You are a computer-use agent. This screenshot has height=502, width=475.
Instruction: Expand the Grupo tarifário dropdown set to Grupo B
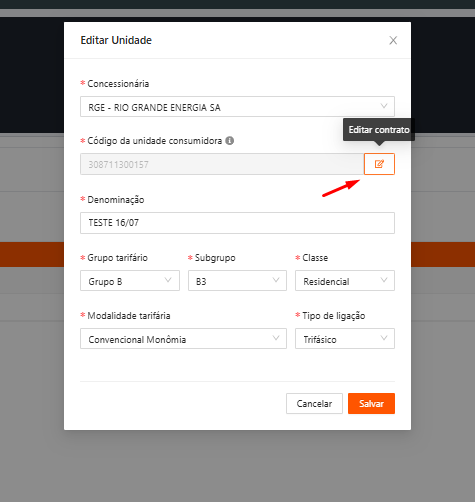pyautogui.click(x=130, y=281)
